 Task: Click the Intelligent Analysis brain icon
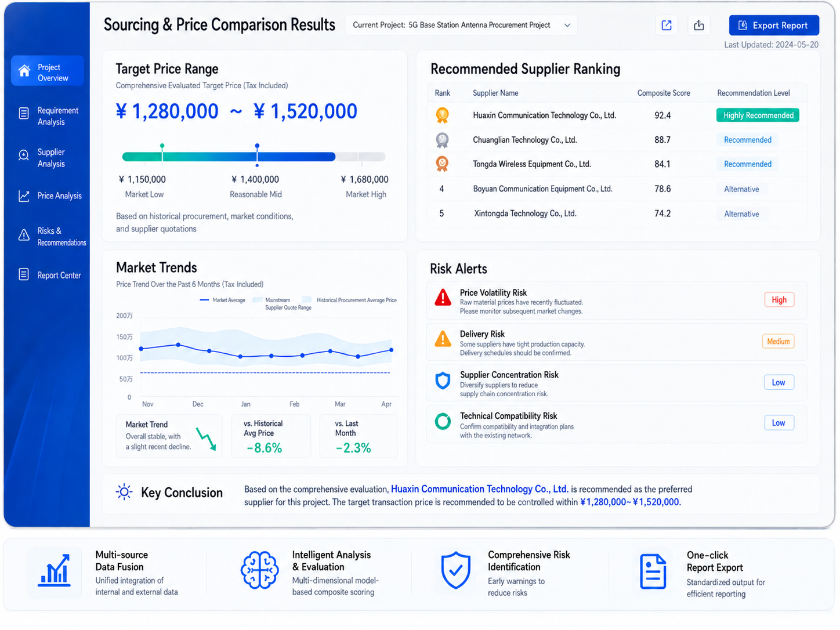click(x=260, y=570)
